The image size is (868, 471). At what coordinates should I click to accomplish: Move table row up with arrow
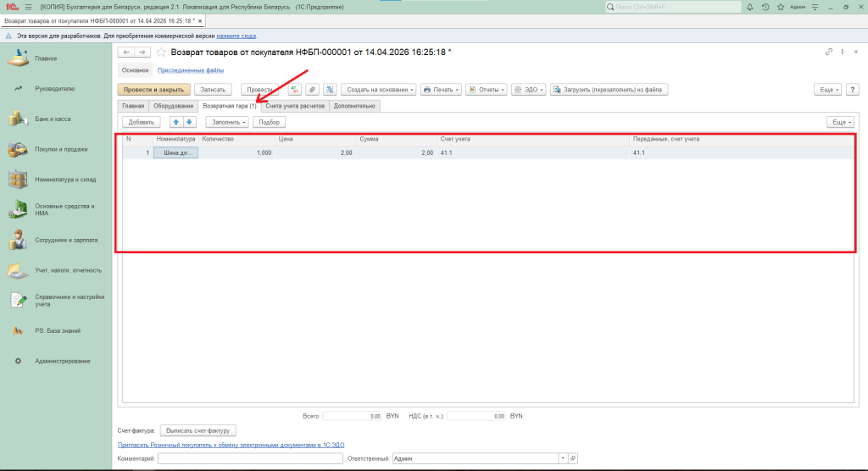coord(176,122)
